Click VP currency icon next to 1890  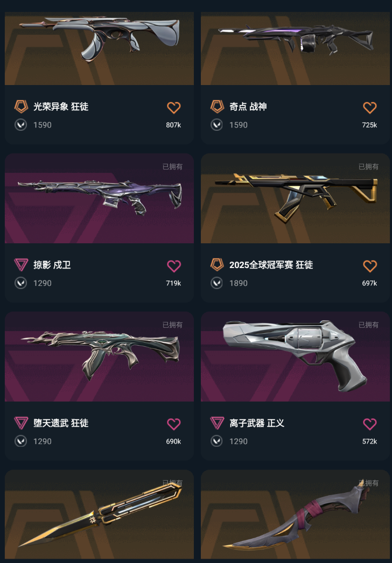[x=216, y=283]
